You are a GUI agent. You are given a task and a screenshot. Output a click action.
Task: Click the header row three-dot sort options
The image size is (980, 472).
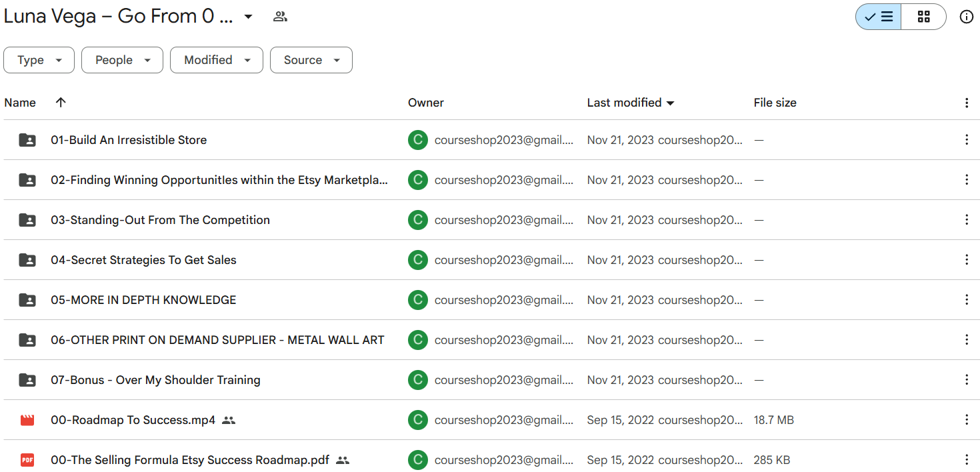(966, 103)
